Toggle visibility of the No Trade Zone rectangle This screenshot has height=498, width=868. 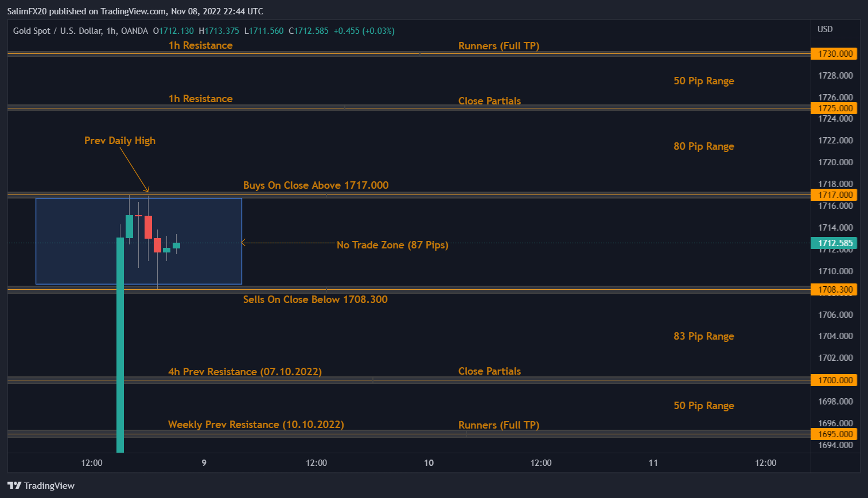tap(139, 241)
